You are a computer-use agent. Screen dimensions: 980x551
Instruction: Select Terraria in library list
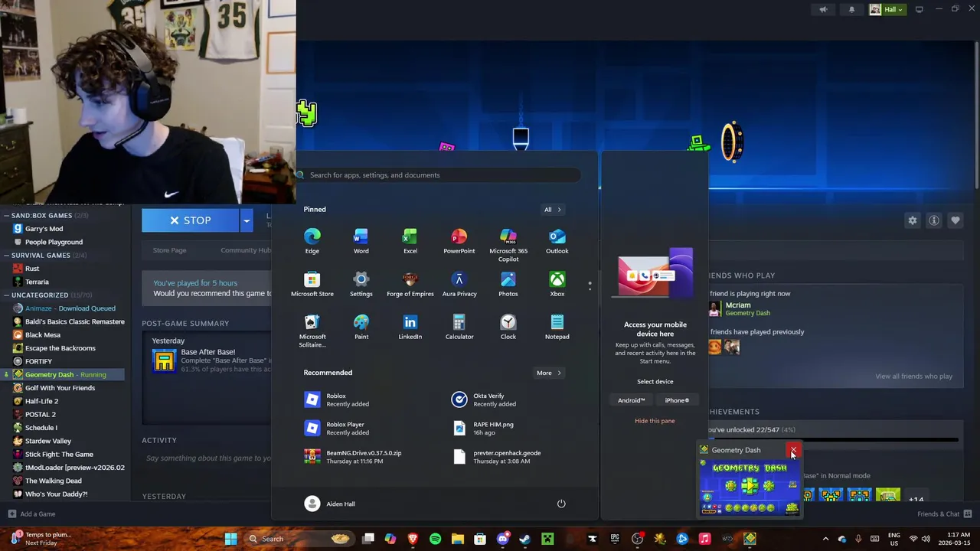(x=37, y=282)
